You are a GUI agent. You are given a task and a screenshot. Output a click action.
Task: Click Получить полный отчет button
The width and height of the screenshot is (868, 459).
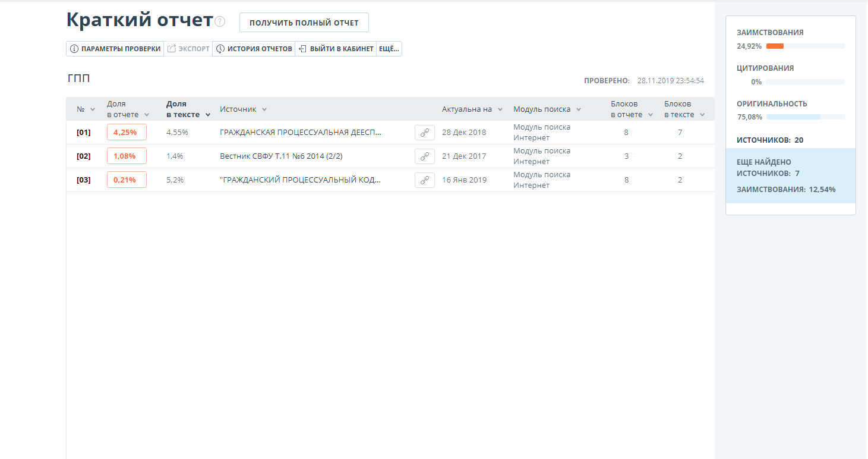click(x=304, y=23)
